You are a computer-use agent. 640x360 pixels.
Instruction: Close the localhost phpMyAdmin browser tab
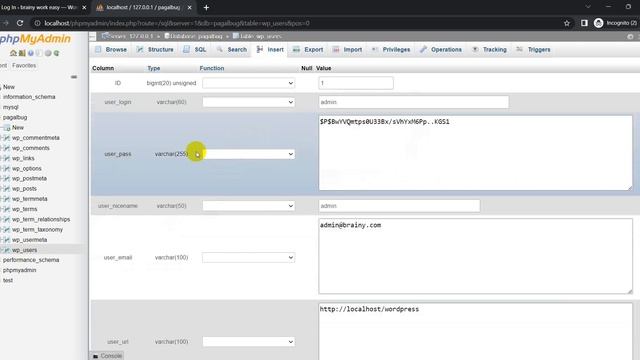click(x=189, y=7)
